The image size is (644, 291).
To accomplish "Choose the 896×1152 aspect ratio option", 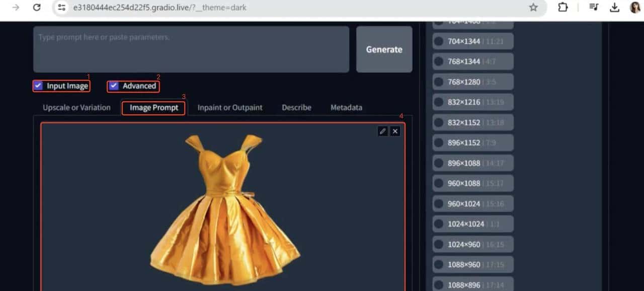I will [439, 143].
